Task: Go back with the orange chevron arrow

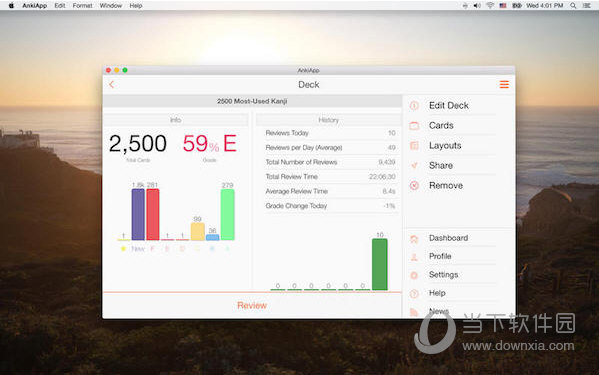Action: click(112, 84)
